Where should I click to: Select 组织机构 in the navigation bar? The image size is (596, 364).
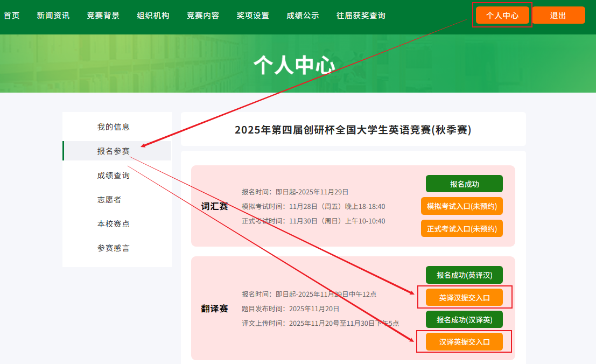click(153, 16)
